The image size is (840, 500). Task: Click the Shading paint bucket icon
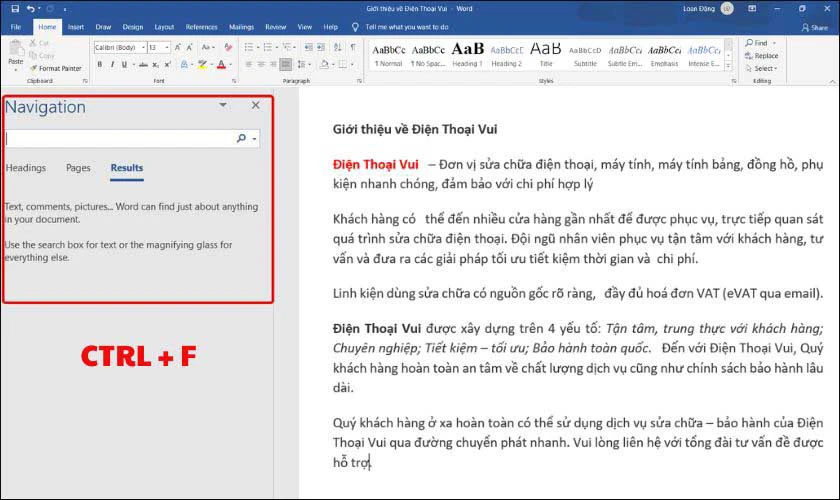pos(324,64)
